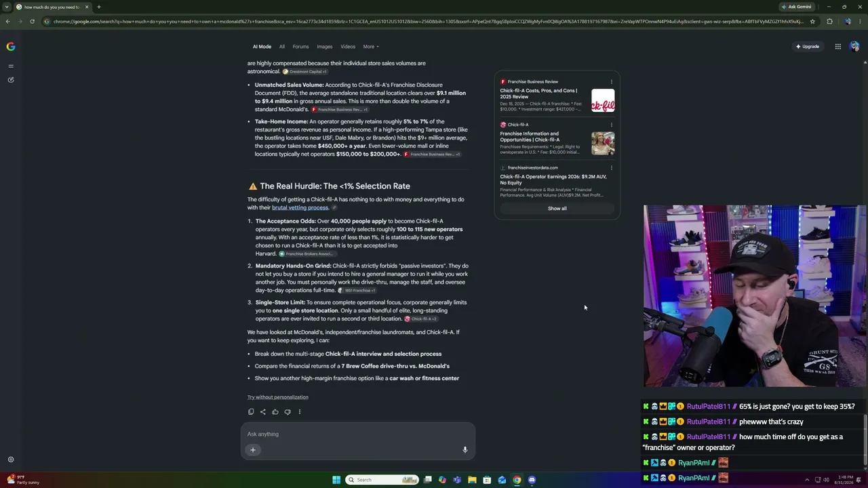
Task: Select the 'Chick-fil-A interview and selection process' suggestion
Action: point(383,354)
